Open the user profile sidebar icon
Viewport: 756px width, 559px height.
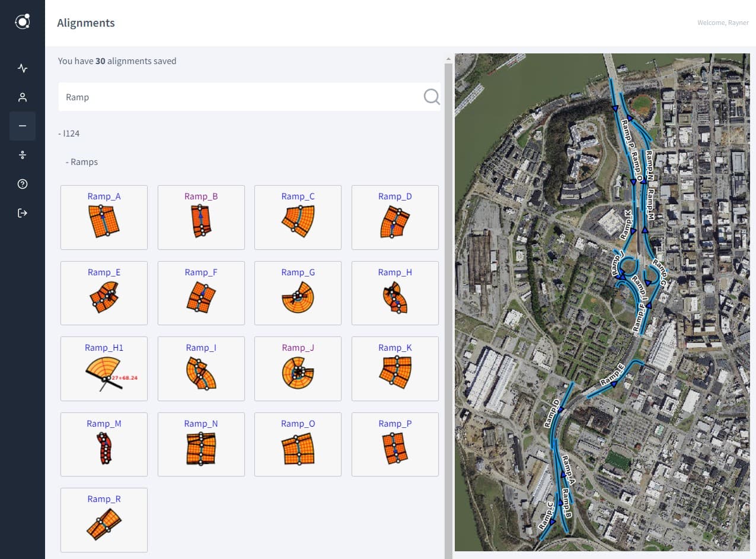click(x=22, y=97)
